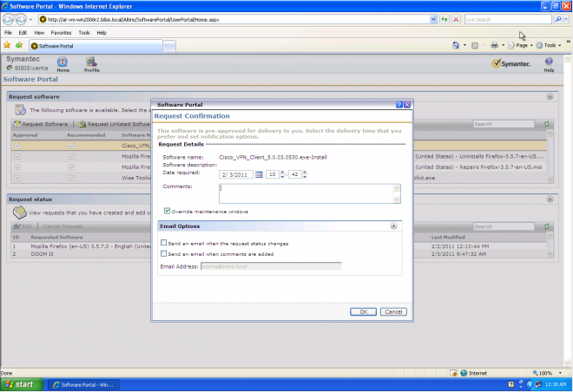Click the IE Refresh button

[x=444, y=19]
